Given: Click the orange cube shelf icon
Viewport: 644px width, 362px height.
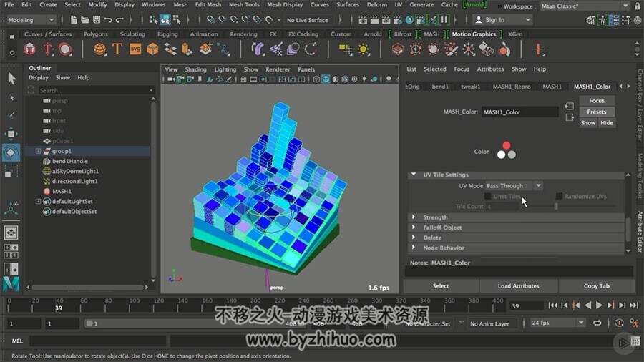Looking at the screenshot, I should 152,49.
